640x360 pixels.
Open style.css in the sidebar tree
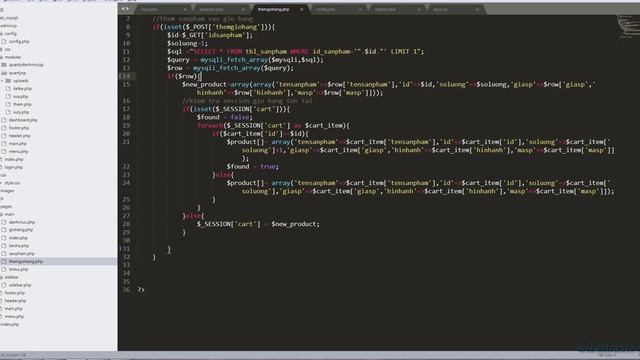(x=12, y=183)
